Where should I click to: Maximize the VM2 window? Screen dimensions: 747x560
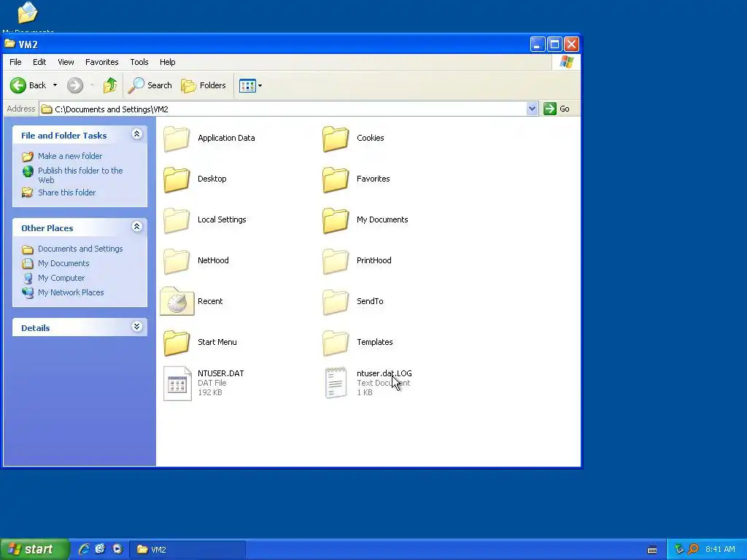pos(554,44)
